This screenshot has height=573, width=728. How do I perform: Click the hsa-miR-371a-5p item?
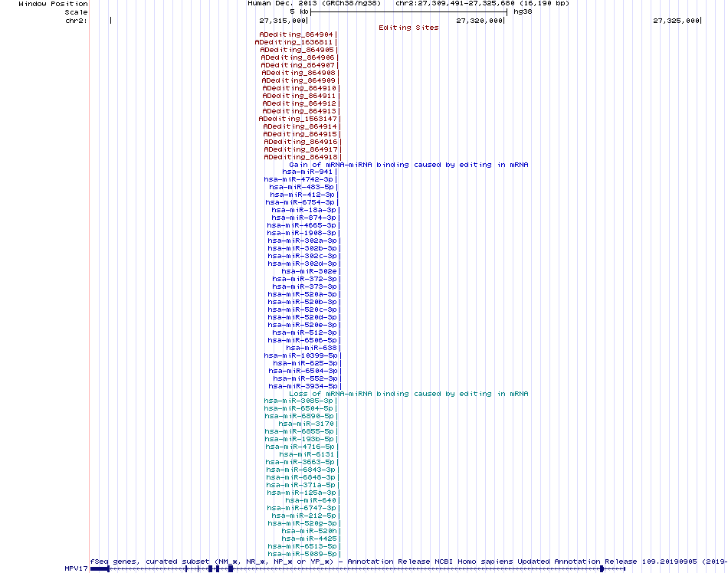point(301,485)
